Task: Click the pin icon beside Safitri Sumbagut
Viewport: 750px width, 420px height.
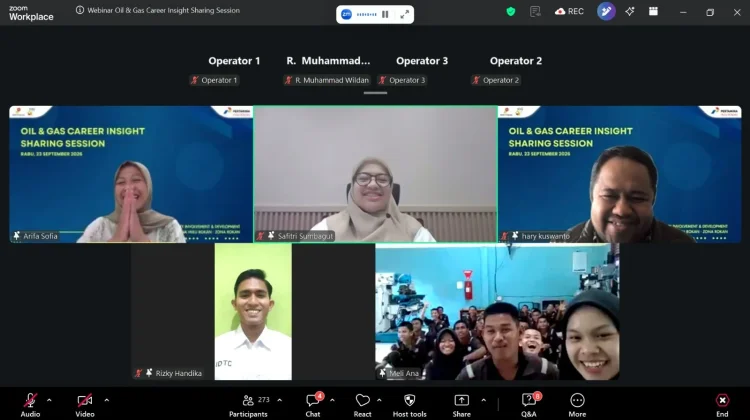Action: tap(271, 236)
